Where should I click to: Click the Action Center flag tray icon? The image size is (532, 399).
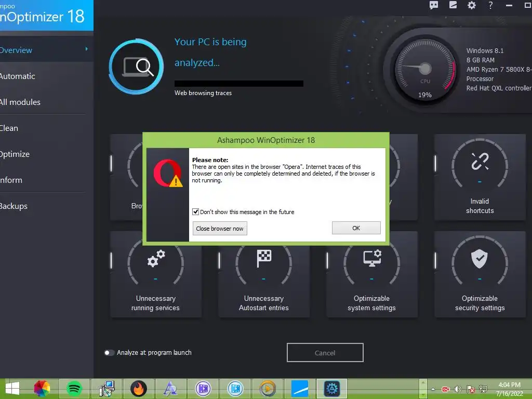471,389
